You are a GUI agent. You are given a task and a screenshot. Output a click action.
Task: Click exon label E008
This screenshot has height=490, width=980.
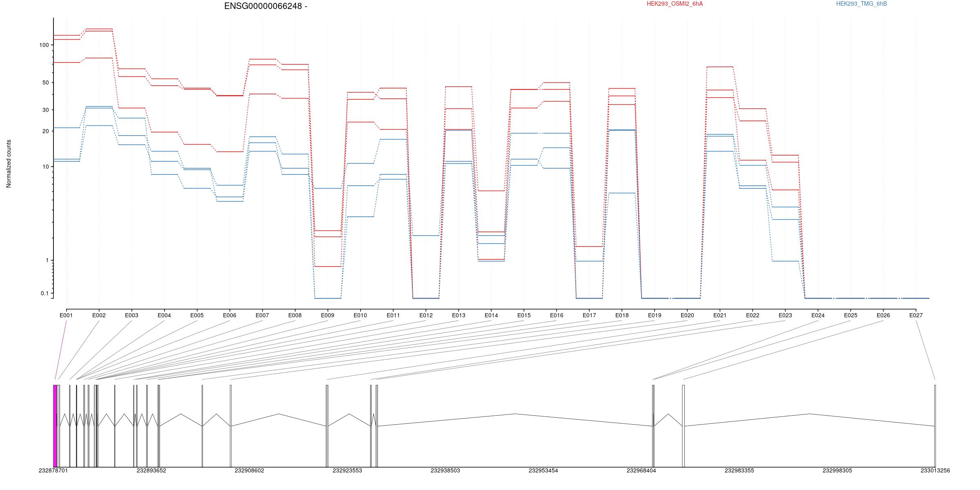[295, 315]
